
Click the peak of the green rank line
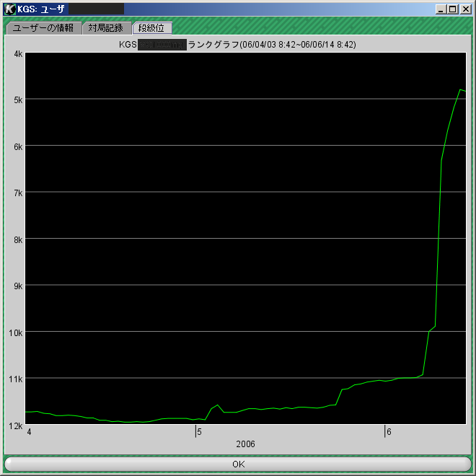pos(460,89)
